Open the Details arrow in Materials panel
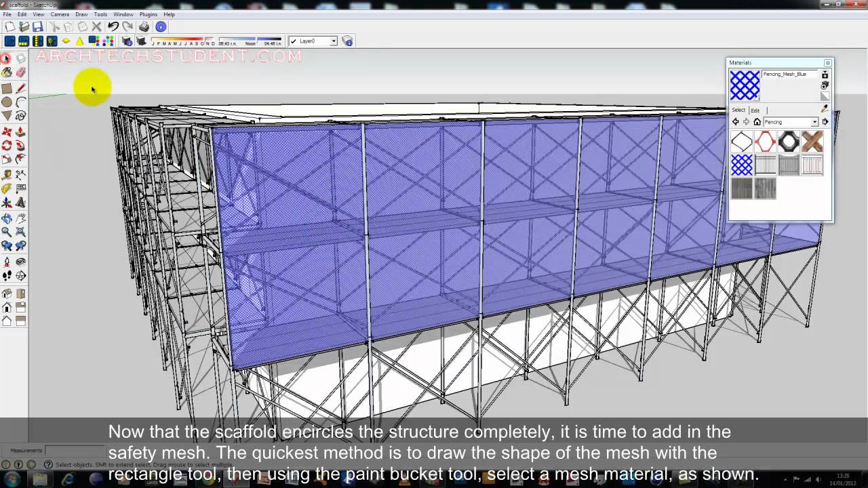Image resolution: width=868 pixels, height=488 pixels. (x=825, y=122)
